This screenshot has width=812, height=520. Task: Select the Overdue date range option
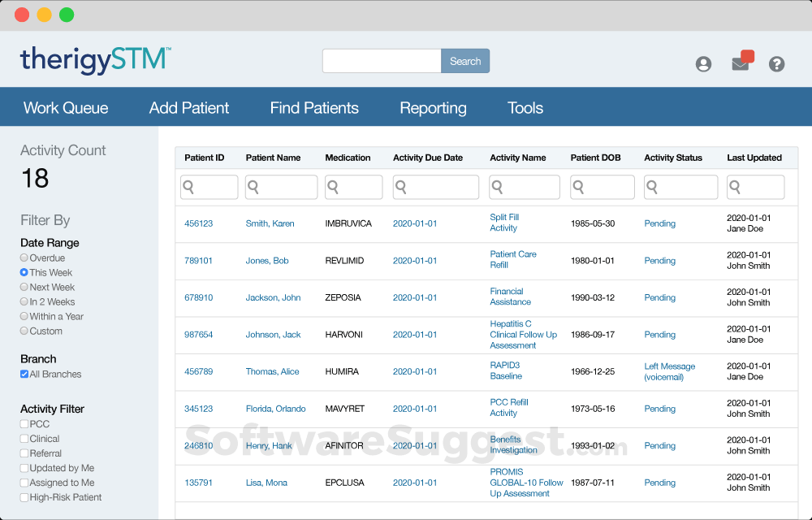[24, 258]
